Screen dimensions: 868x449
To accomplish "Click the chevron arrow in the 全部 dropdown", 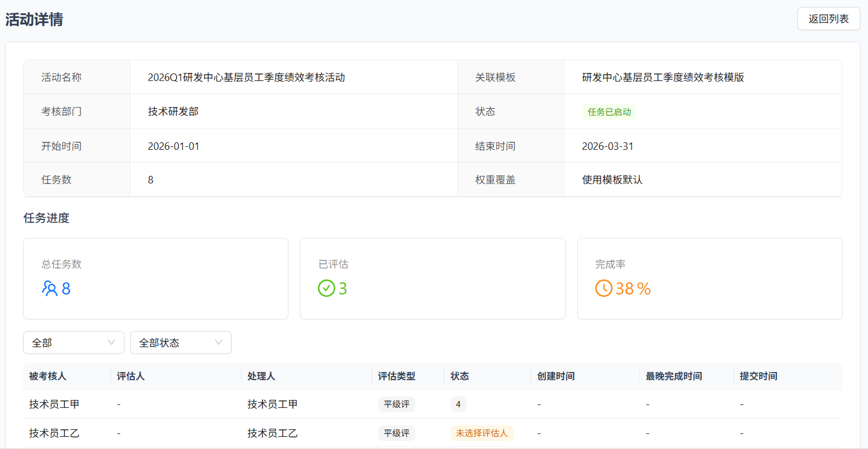I will (x=111, y=343).
